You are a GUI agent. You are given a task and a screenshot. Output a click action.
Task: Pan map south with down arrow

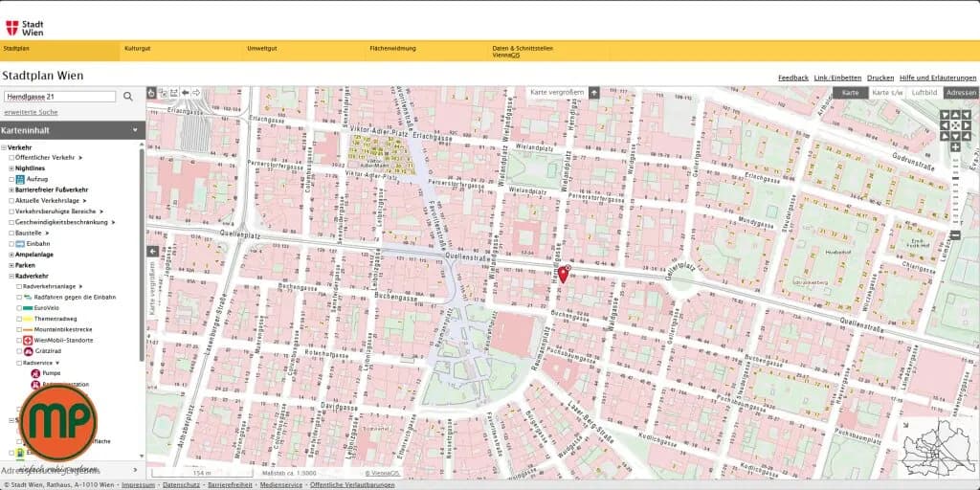955,136
